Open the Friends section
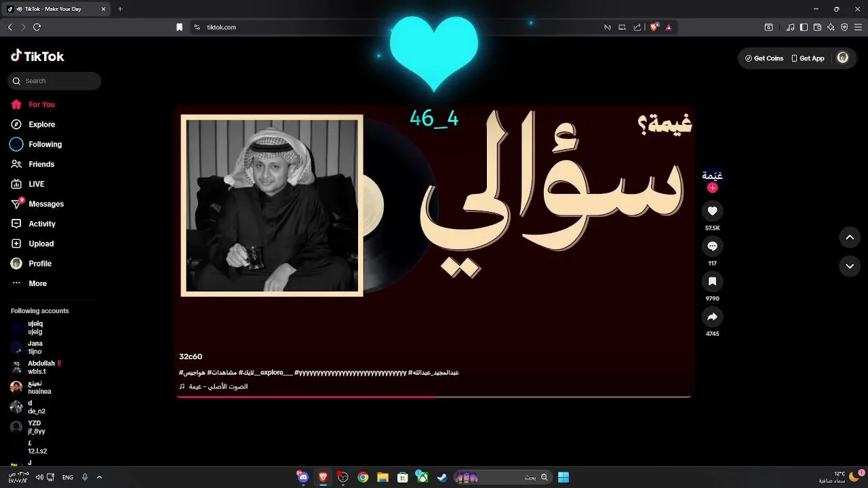 (x=32, y=164)
